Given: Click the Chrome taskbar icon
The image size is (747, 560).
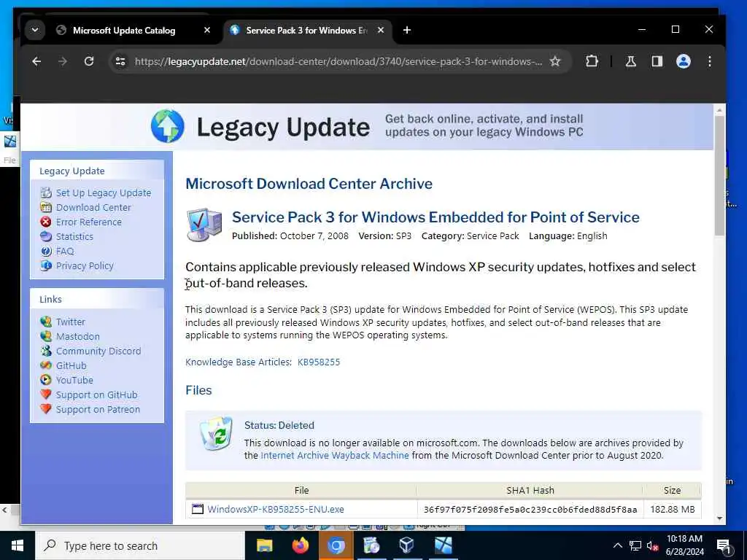Looking at the screenshot, I should [x=336, y=545].
